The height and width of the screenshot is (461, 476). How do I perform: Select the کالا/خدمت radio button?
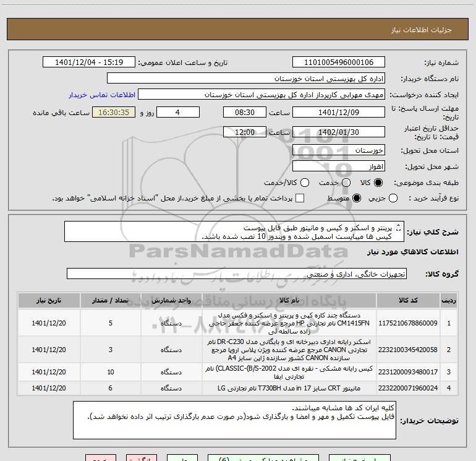click(305, 183)
